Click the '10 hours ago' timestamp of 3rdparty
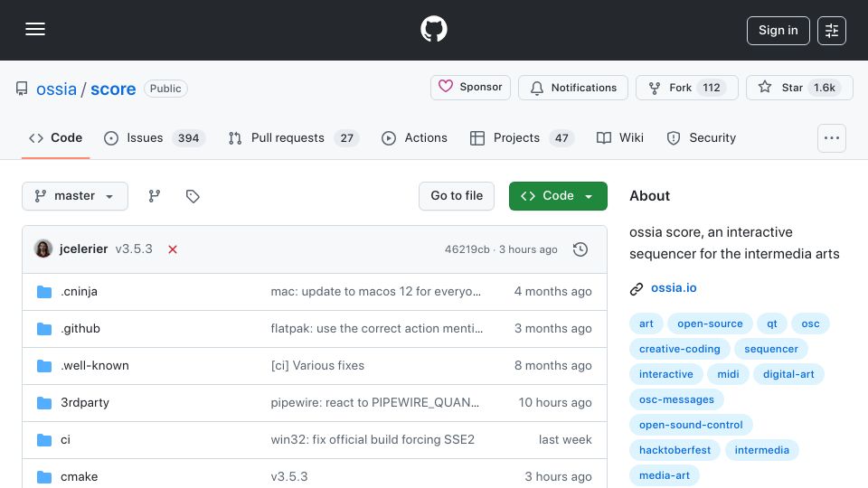868x488 pixels. coord(554,403)
